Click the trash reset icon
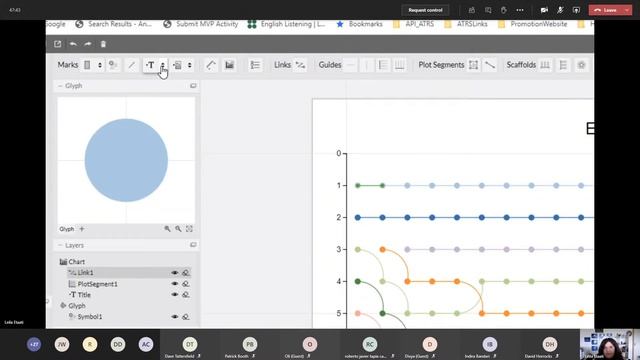The image size is (640, 360). (x=103, y=44)
